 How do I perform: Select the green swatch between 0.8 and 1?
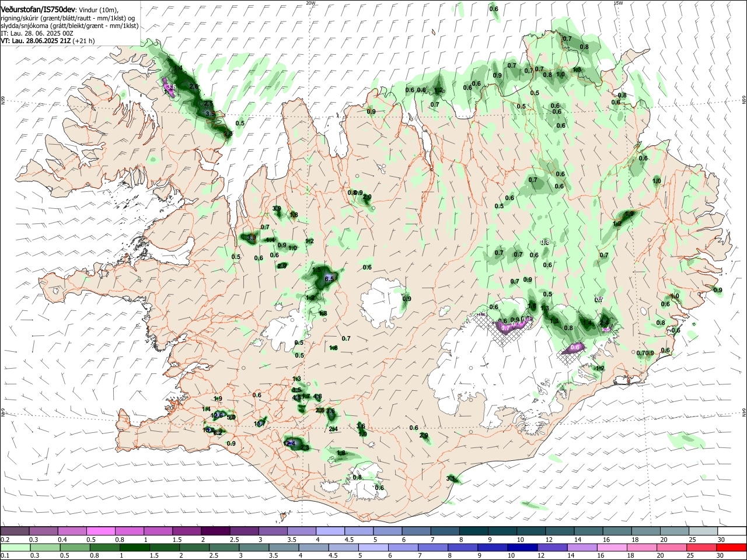(x=106, y=548)
